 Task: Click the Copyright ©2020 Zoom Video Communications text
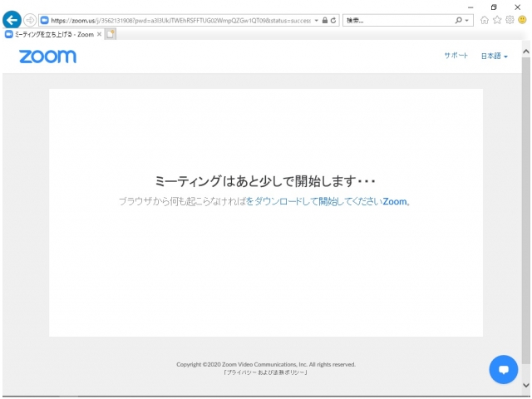coord(266,364)
